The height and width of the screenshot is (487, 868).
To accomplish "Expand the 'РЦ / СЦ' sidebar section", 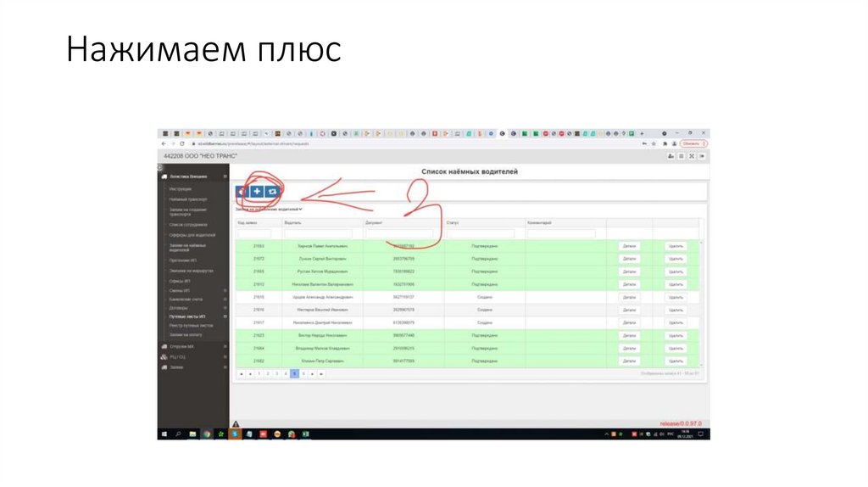I will coord(225,357).
